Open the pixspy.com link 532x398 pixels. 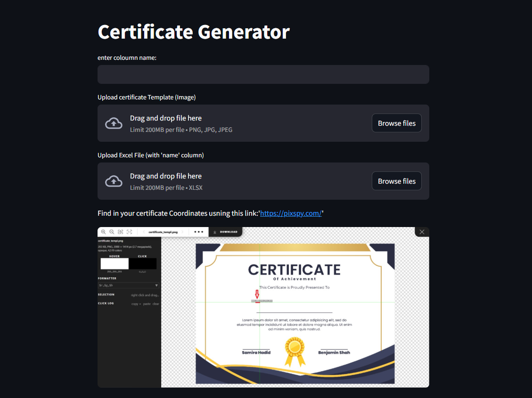[291, 213]
